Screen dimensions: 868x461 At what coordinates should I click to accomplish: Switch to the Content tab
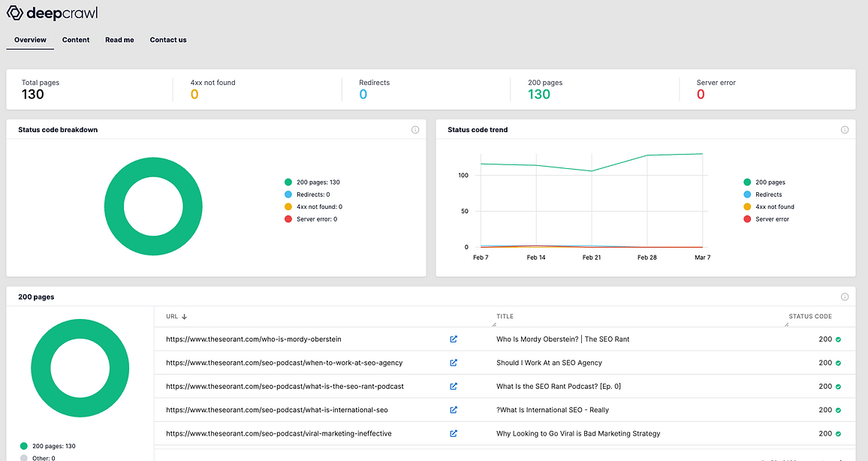pos(76,40)
